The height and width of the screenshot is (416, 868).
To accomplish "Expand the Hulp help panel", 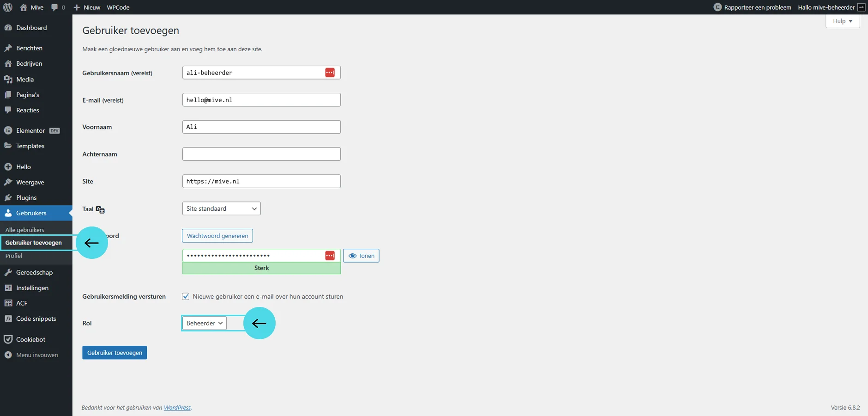I will (x=842, y=21).
